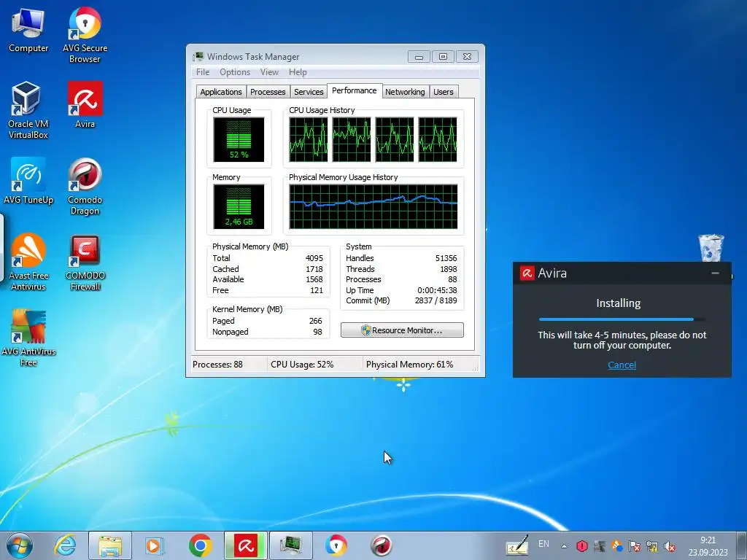Viewport: 747px width, 560px height.
Task: Open the tablet input panel icon
Action: [x=517, y=545]
